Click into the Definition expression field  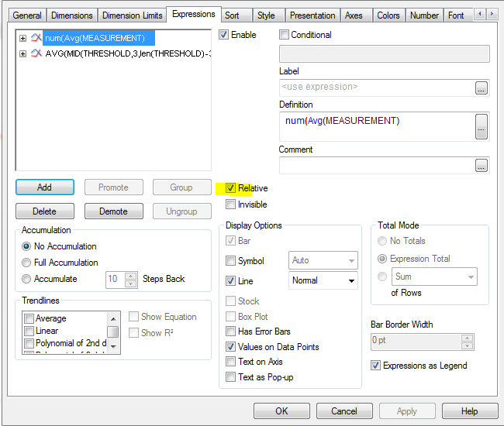[x=377, y=126]
